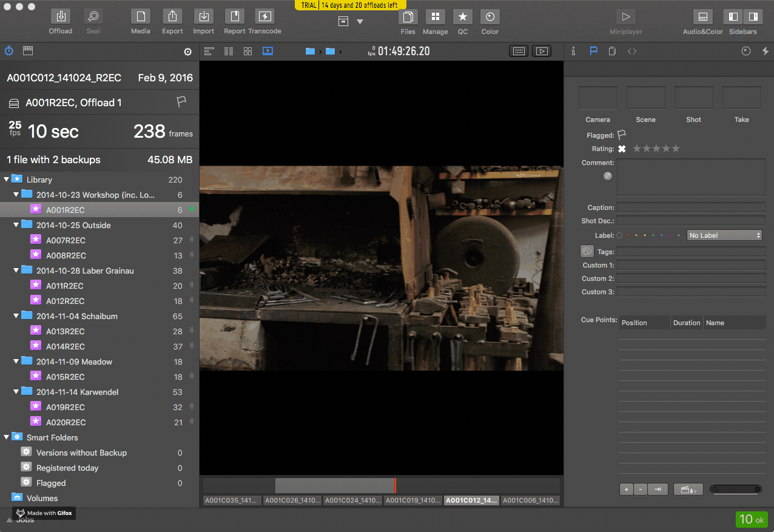Screen dimensions: 774x532
Task: Set the rating to five stars
Action: click(676, 149)
